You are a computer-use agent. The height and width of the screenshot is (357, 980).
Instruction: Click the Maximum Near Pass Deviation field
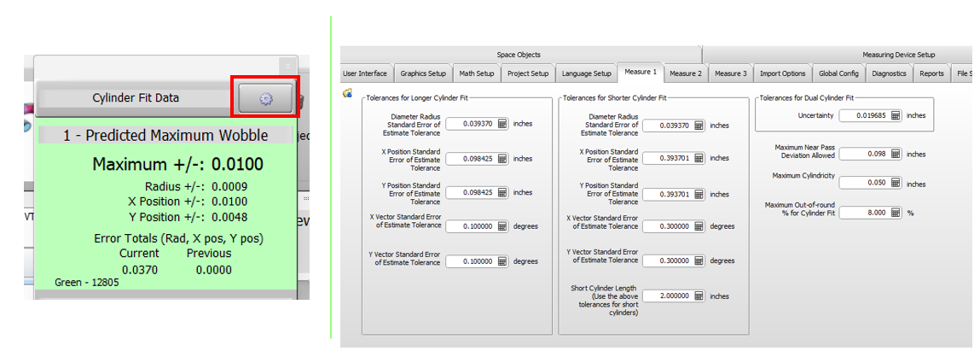tap(865, 154)
